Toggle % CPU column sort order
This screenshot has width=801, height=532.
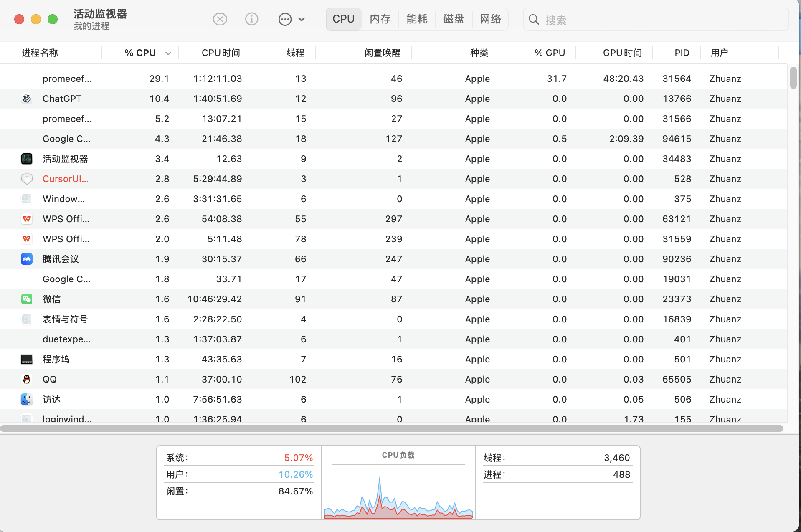point(140,53)
